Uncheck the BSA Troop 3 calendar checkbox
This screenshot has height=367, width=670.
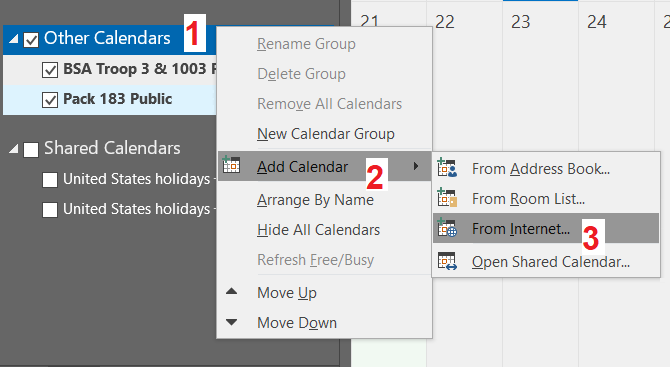coord(50,70)
